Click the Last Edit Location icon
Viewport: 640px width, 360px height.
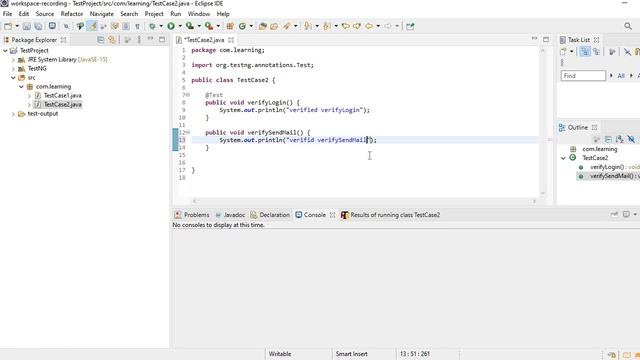346,26
